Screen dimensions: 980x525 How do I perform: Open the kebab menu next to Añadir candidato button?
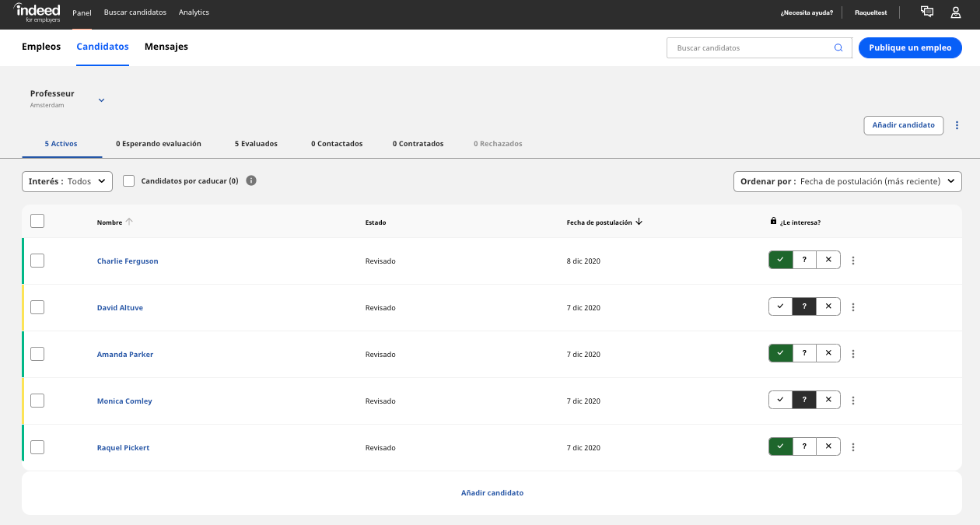[957, 125]
